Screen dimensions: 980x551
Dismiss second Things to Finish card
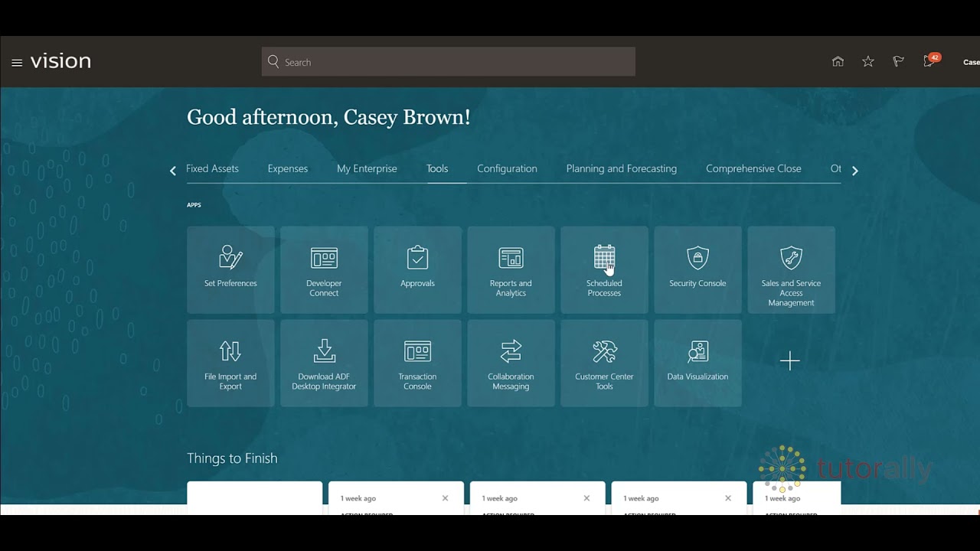(x=445, y=498)
